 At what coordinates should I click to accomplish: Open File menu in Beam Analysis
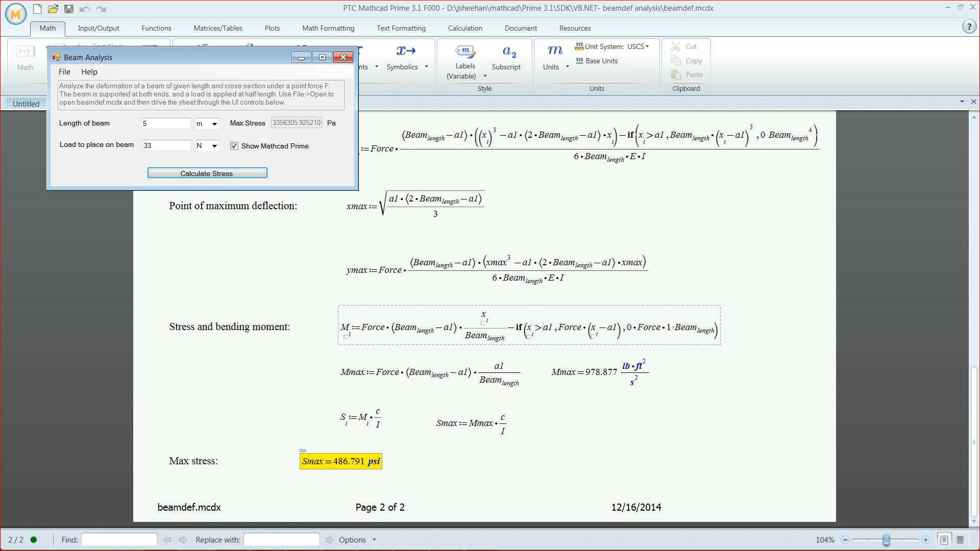64,72
